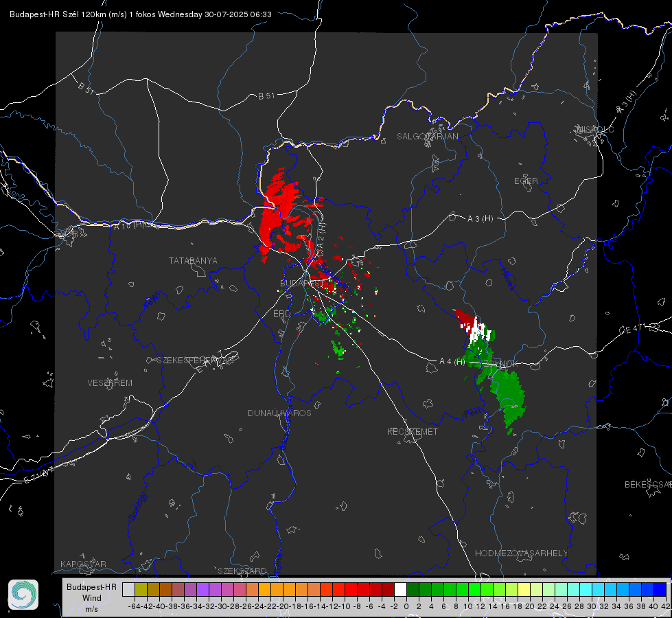Select the KECSKEMÉT city label
Screen dimensions: 672x618
413,431
